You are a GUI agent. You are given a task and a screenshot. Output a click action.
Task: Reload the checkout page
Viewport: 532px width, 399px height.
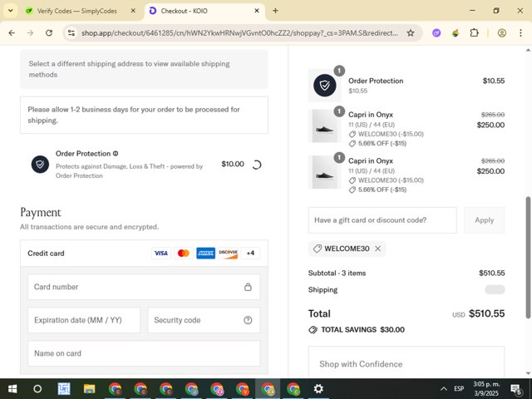click(x=49, y=33)
